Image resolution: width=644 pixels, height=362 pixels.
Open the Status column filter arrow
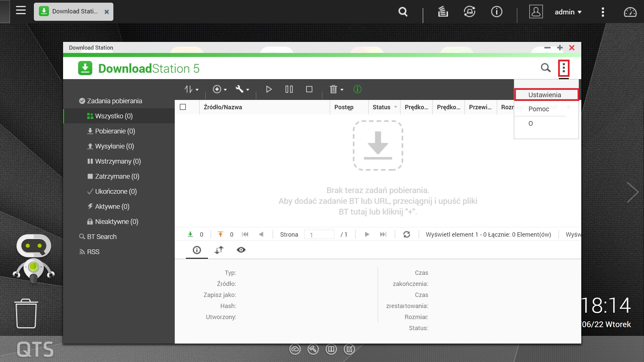pos(395,107)
